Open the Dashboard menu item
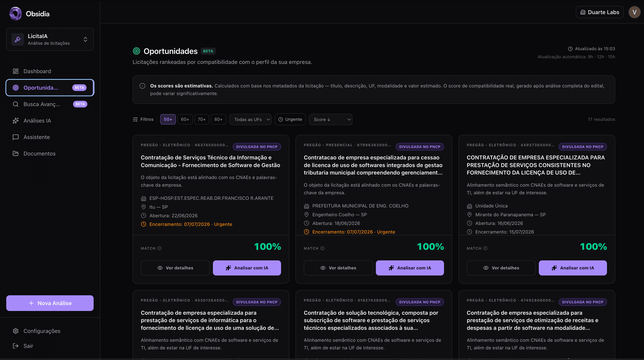Image resolution: width=644 pixels, height=360 pixels. [50, 71]
